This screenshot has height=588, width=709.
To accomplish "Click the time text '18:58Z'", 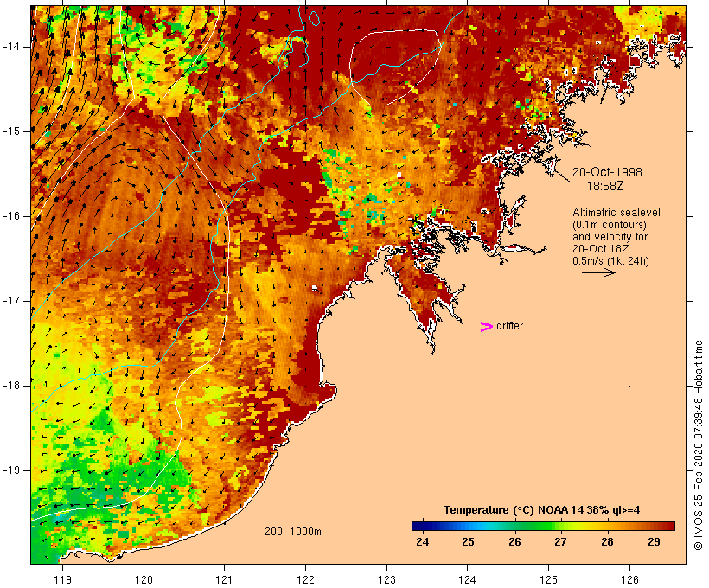I will pos(605,186).
